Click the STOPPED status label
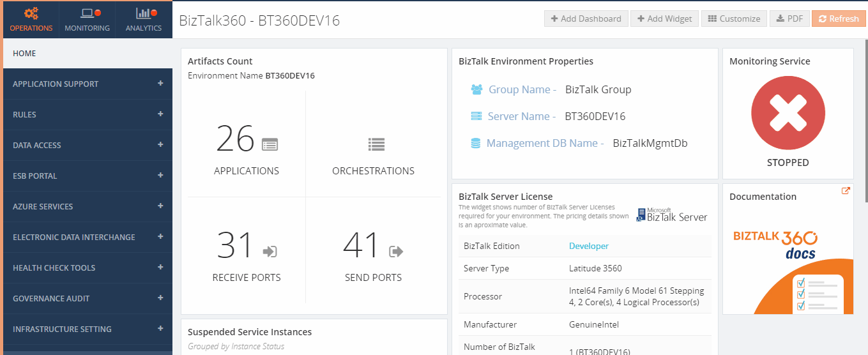The image size is (868, 355). click(788, 163)
